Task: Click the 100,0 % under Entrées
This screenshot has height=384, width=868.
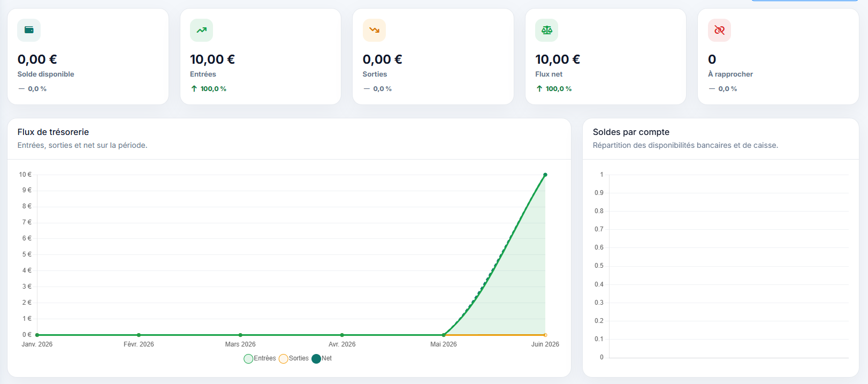Action: (214, 89)
